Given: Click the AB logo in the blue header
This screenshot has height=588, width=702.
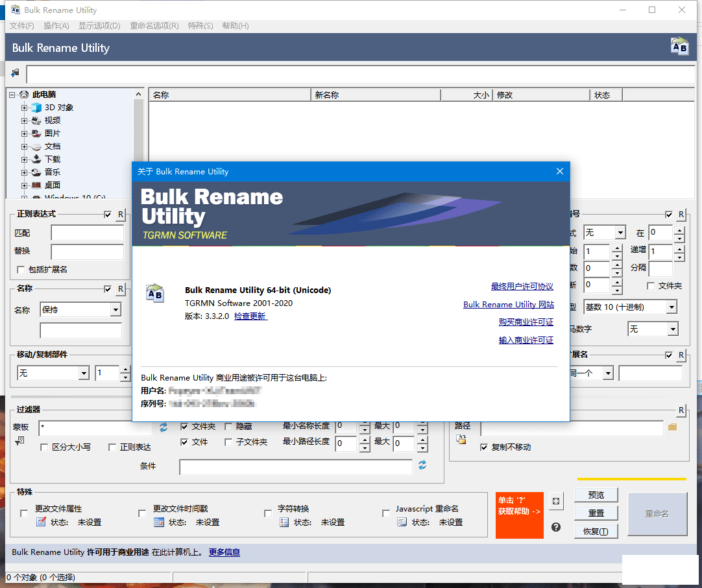Looking at the screenshot, I should [x=679, y=47].
